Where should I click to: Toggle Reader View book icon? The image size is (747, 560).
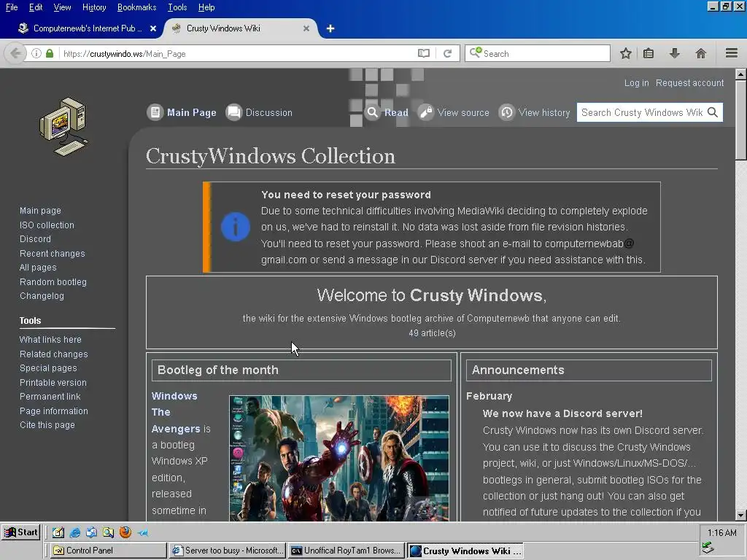424,53
